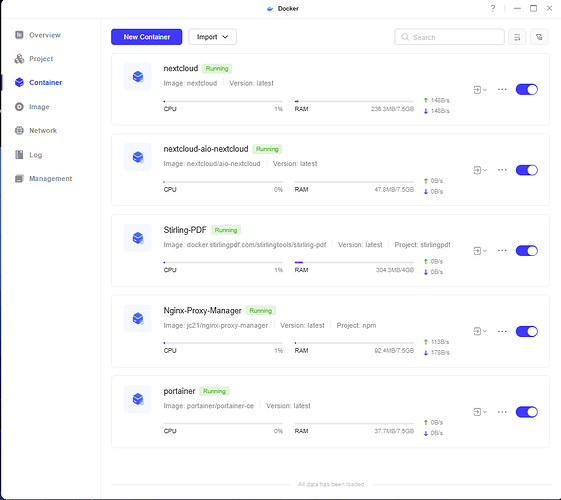Screen dimensions: 561x500
Task: Open the Stirling-PDF container name link
Action: pos(185,230)
